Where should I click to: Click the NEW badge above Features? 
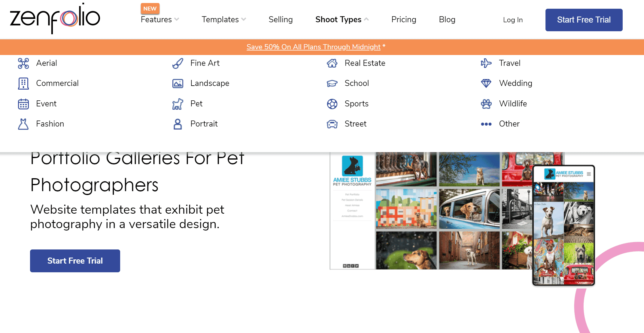click(x=150, y=8)
